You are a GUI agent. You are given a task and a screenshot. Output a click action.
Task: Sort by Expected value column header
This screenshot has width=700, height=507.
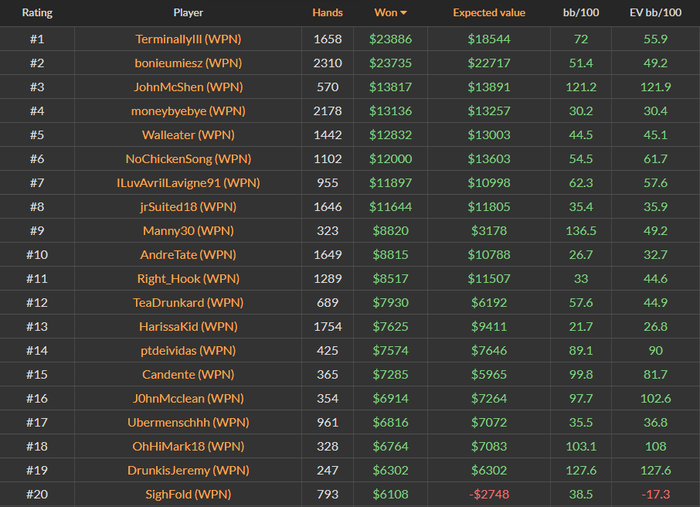489,13
